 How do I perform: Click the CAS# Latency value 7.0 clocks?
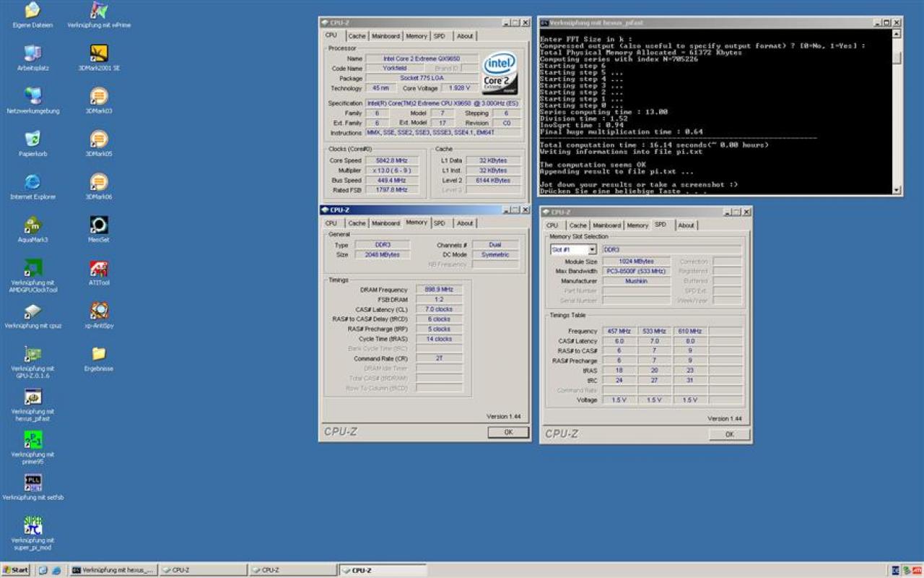438,309
